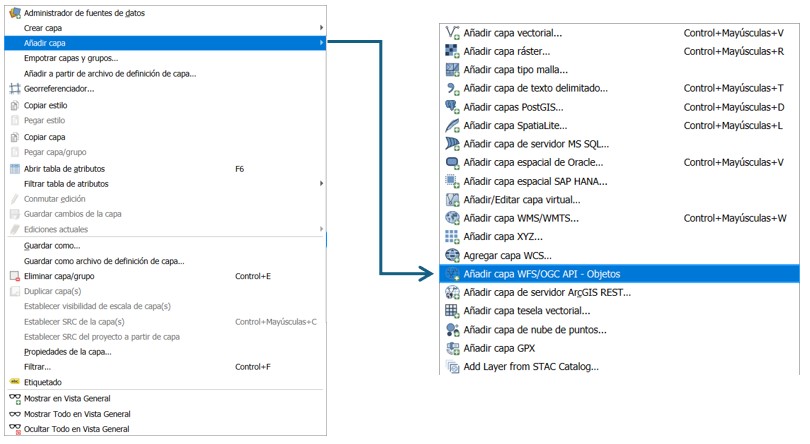The width and height of the screenshot is (810, 444).
Task: Expand the Crear capa submenu arrow
Action: click(x=321, y=28)
